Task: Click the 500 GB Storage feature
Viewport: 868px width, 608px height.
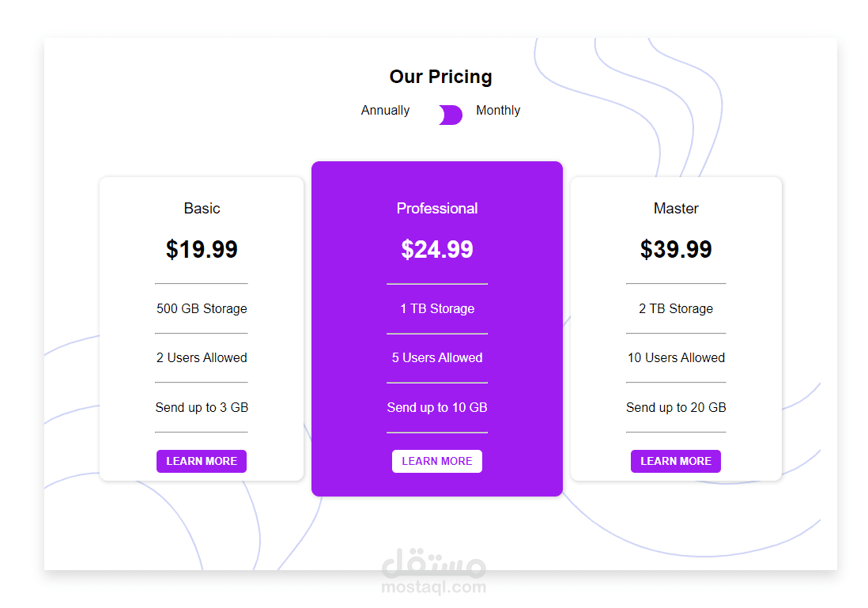Action: coord(202,309)
